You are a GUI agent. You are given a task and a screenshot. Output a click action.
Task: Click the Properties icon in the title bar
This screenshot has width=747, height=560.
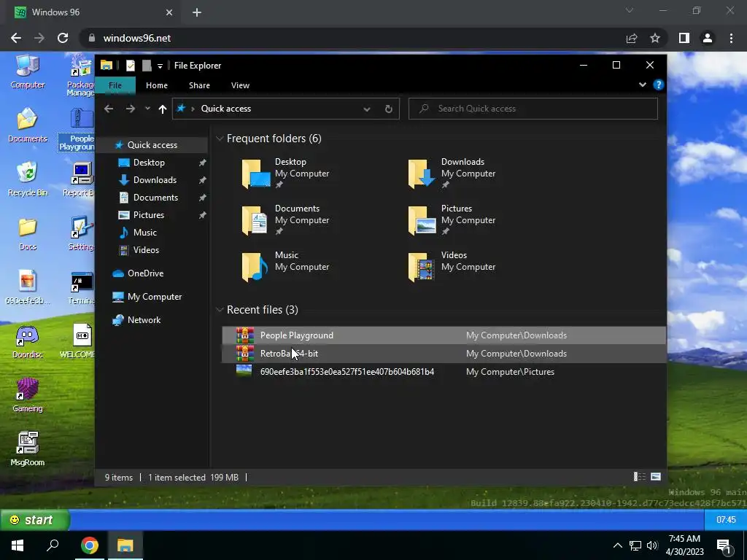coord(131,66)
